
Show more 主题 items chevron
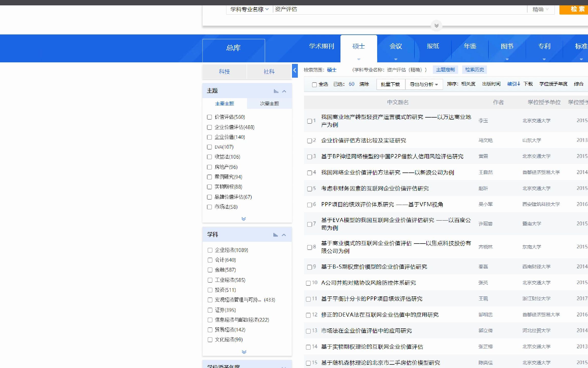(243, 219)
